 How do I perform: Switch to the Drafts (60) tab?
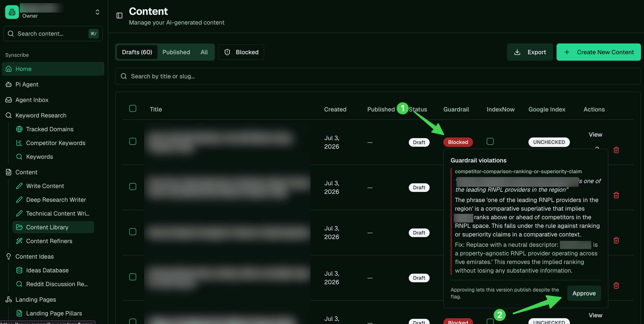pyautogui.click(x=137, y=52)
